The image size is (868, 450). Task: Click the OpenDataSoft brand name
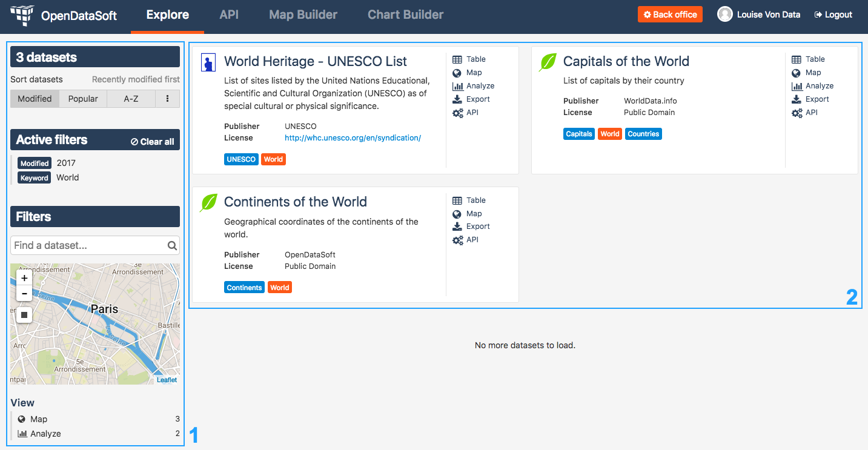(x=79, y=16)
